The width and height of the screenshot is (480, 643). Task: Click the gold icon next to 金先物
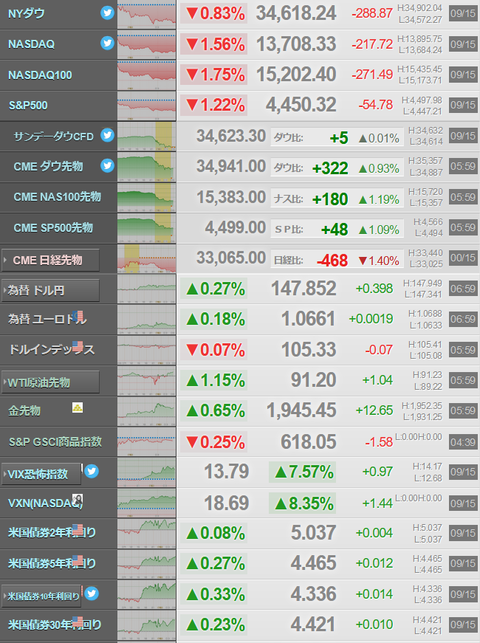77,408
